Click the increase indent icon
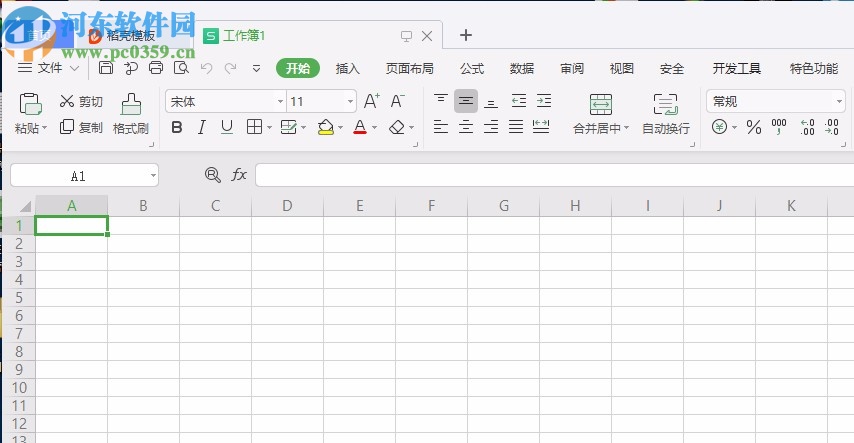854x443 pixels. pyautogui.click(x=544, y=100)
